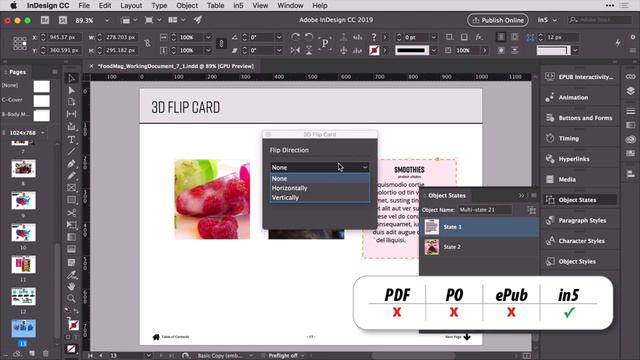Select State 1 in Object States
Image resolution: width=640 pixels, height=360 pixels.
point(479,227)
